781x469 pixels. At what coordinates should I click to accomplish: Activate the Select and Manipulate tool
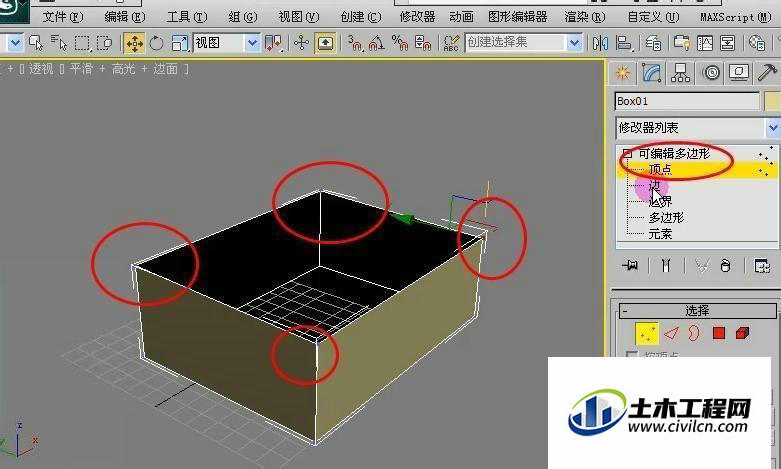(x=301, y=43)
